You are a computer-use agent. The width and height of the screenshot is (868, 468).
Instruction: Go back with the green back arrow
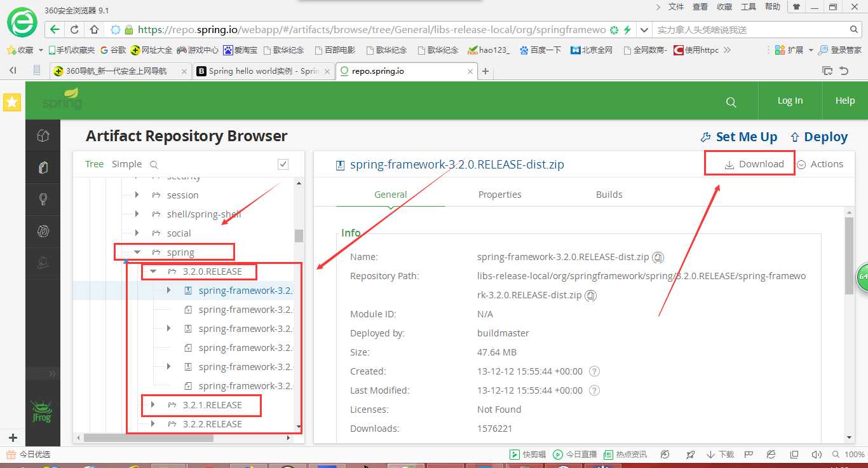[55, 29]
